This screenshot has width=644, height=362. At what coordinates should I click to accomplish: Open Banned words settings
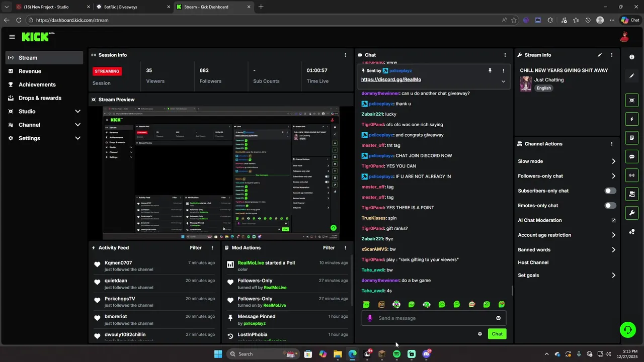pos(567,250)
